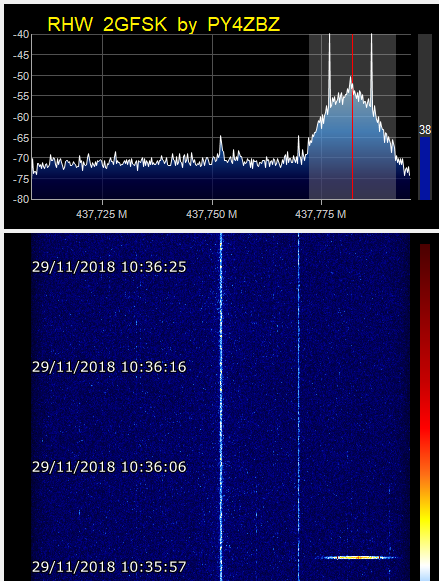Click the waterfall color gradient bar
The height and width of the screenshot is (581, 439).
425,411
